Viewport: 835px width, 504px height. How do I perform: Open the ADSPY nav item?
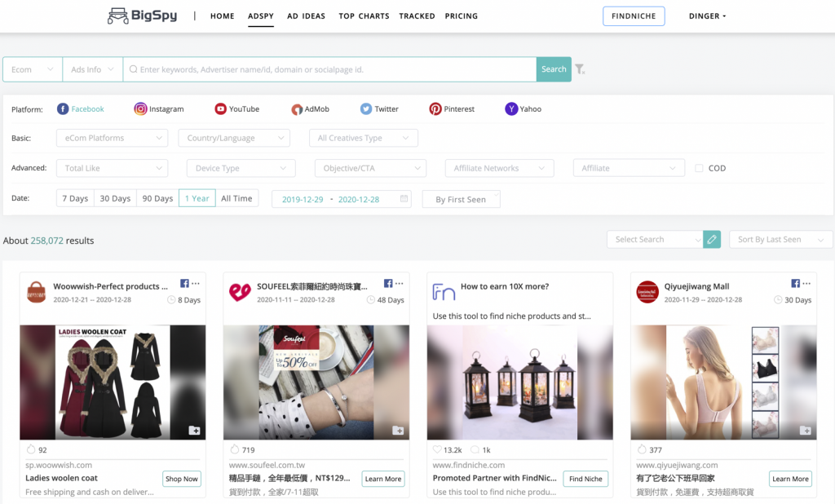[x=261, y=16]
